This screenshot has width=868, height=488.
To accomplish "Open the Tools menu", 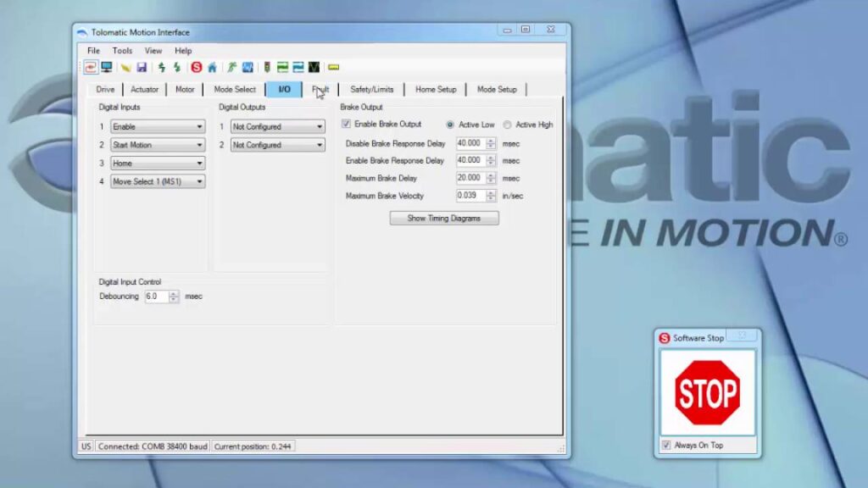I will (x=122, y=51).
